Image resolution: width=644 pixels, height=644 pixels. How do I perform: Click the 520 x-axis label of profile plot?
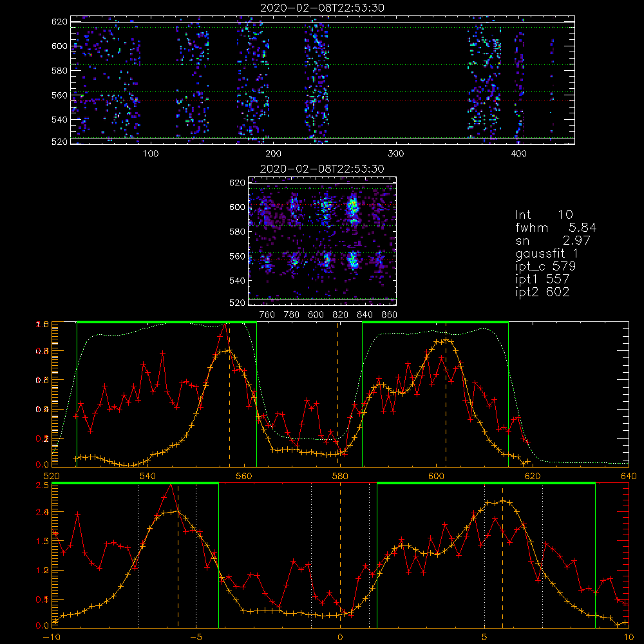52,476
